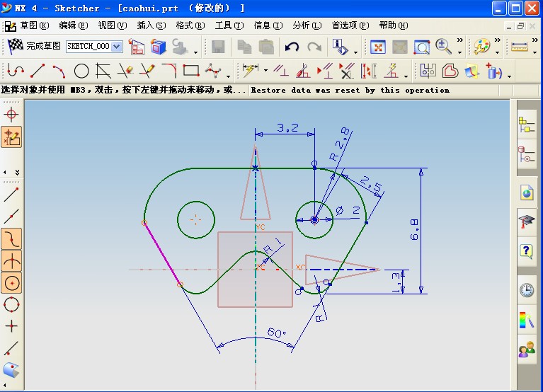Open the SKETCH_000 name dropdown
Image resolution: width=543 pixels, height=392 pixels.
tap(117, 47)
